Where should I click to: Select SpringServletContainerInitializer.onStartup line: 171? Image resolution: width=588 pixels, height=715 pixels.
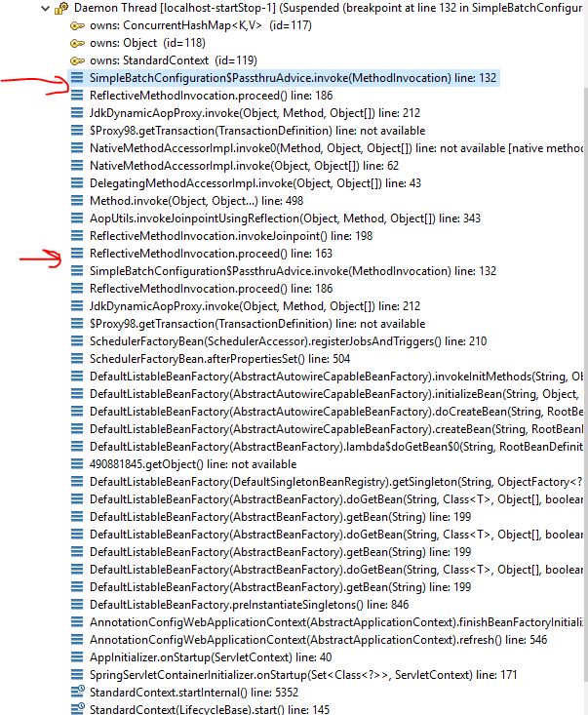coord(303,674)
